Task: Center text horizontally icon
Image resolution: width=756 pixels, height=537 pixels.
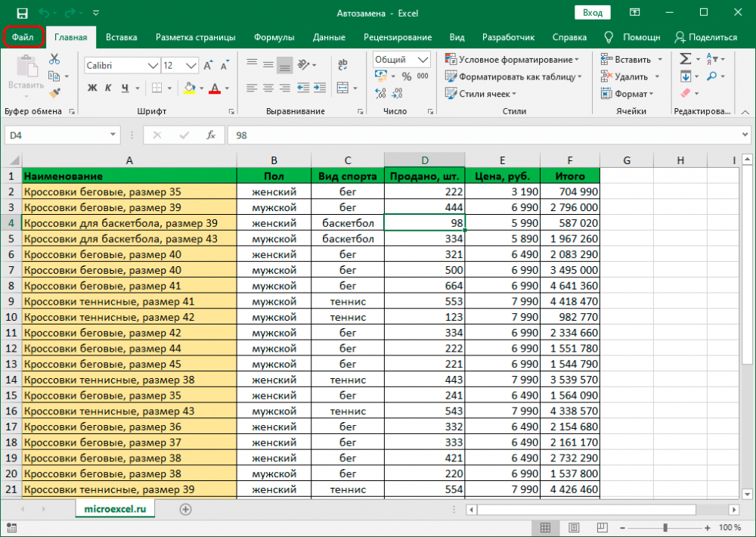Action: (268, 88)
